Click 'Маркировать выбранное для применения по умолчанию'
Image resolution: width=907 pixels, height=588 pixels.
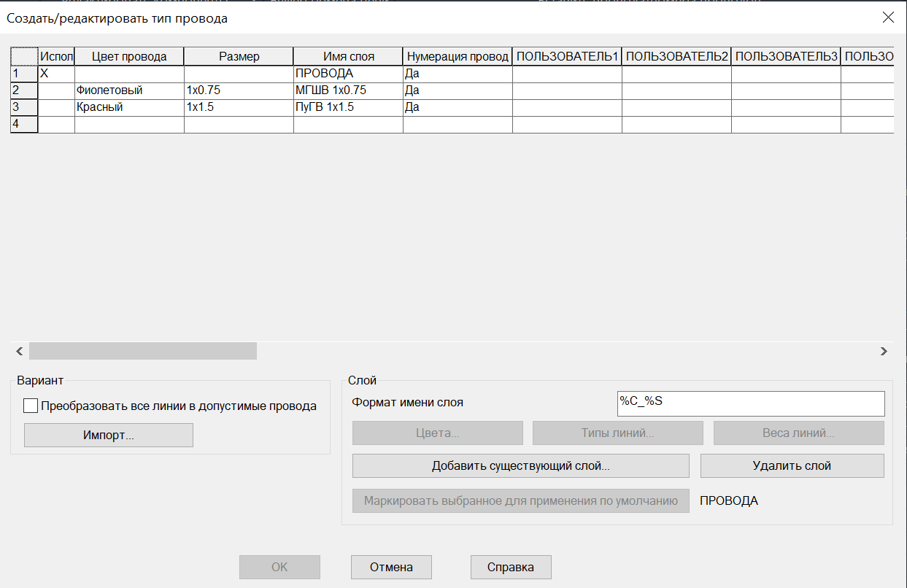coord(521,501)
